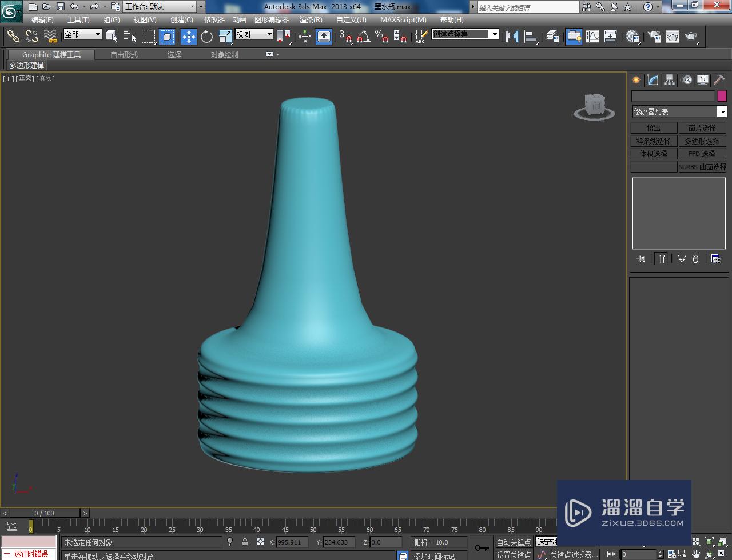This screenshot has width=732, height=560.
Task: Click the FFD 选择 modifier button
Action: point(702,154)
